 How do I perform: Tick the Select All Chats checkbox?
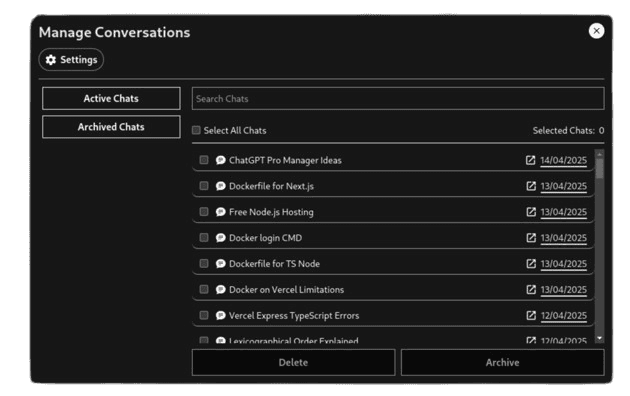tap(196, 130)
